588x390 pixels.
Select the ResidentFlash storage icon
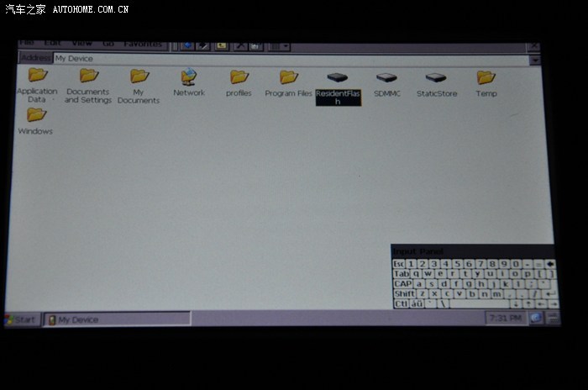point(337,79)
